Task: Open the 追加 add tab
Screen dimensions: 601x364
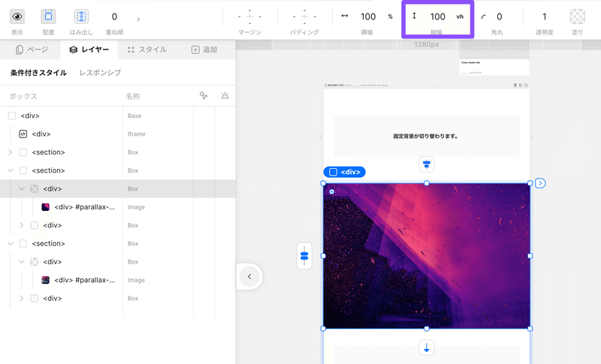Action: point(204,50)
